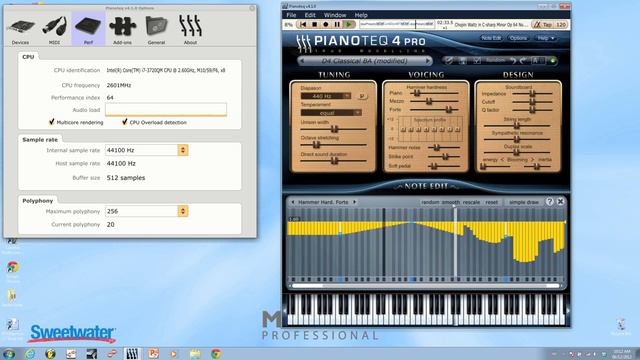Click the rescale button in Note Edit
This screenshot has height=360, width=640.
coord(471,202)
